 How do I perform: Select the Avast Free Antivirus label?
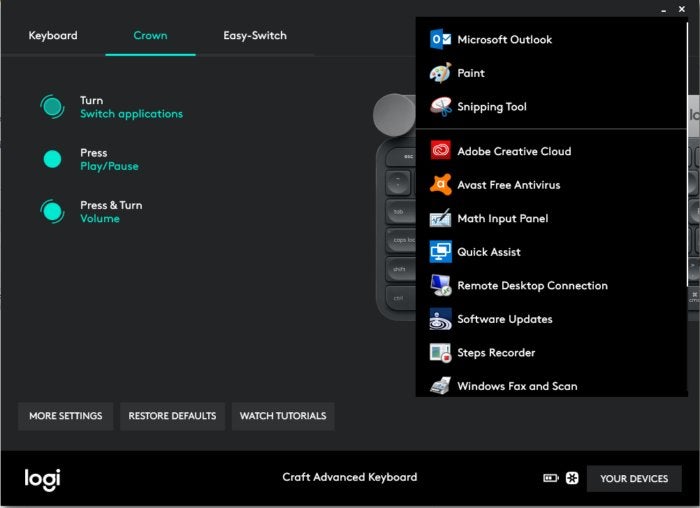pos(508,185)
